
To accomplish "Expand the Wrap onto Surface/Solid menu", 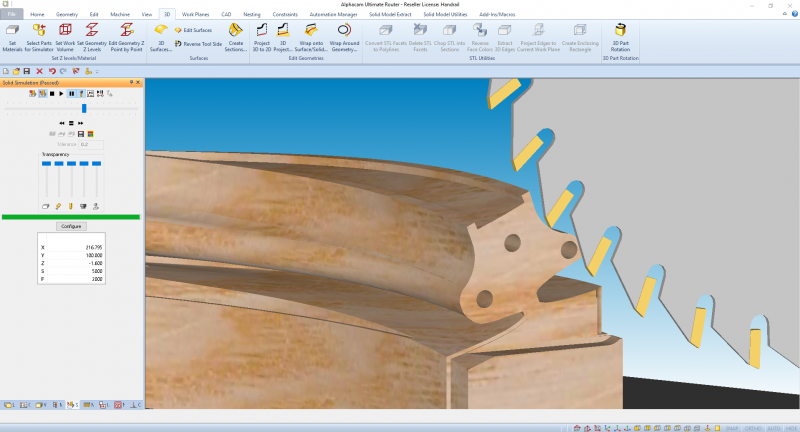I will (x=311, y=49).
